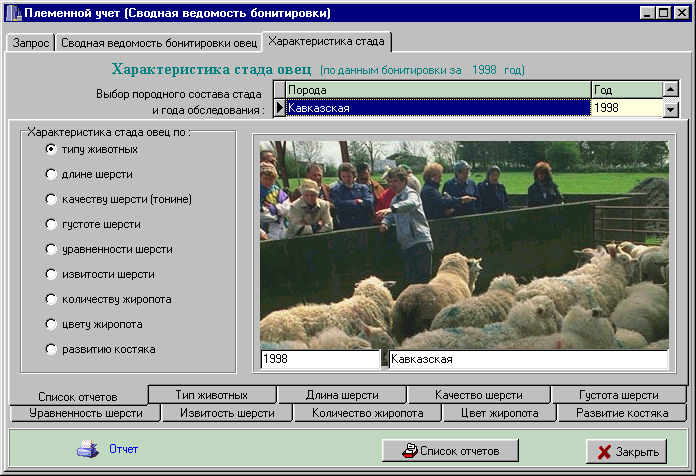Open 'Сводная ведомость бонитировки овец' tab
The height and width of the screenshot is (476, 696).
point(158,44)
